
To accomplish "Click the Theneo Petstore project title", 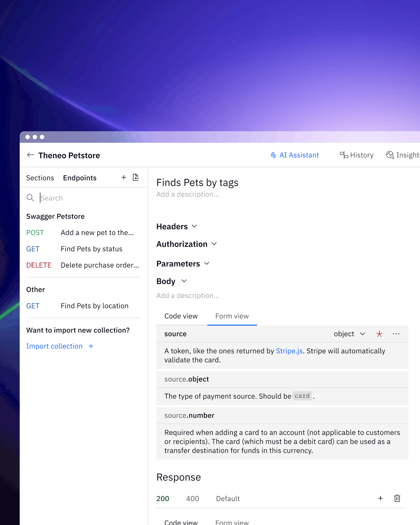I will pos(69,155).
